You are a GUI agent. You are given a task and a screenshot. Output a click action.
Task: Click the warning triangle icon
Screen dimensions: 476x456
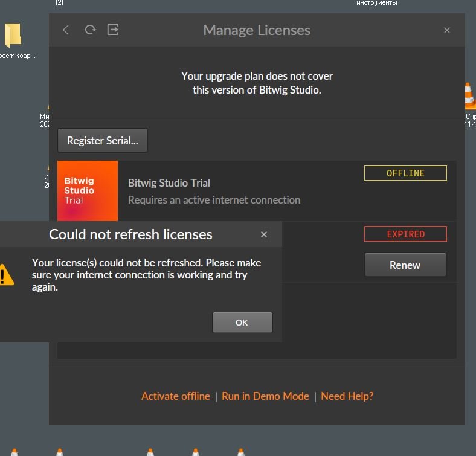tap(7, 275)
